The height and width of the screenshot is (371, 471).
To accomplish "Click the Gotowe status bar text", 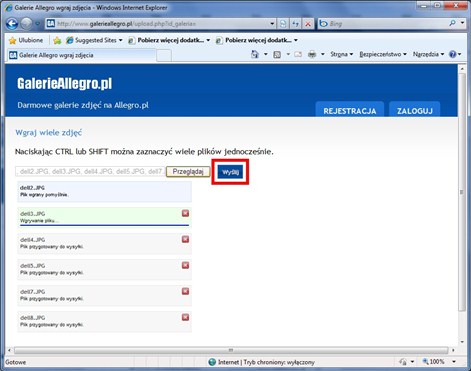I will click(16, 362).
